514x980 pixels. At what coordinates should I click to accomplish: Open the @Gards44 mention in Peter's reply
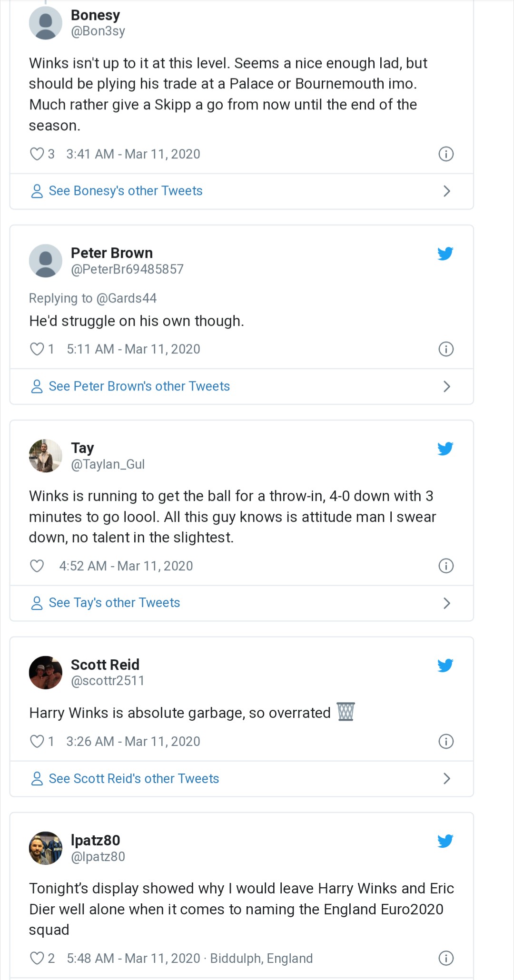(x=126, y=298)
